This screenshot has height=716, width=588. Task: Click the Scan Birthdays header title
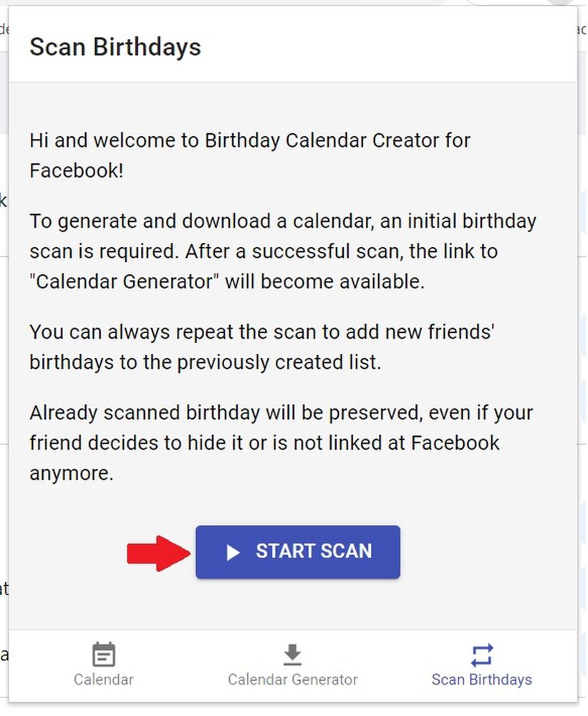point(115,47)
